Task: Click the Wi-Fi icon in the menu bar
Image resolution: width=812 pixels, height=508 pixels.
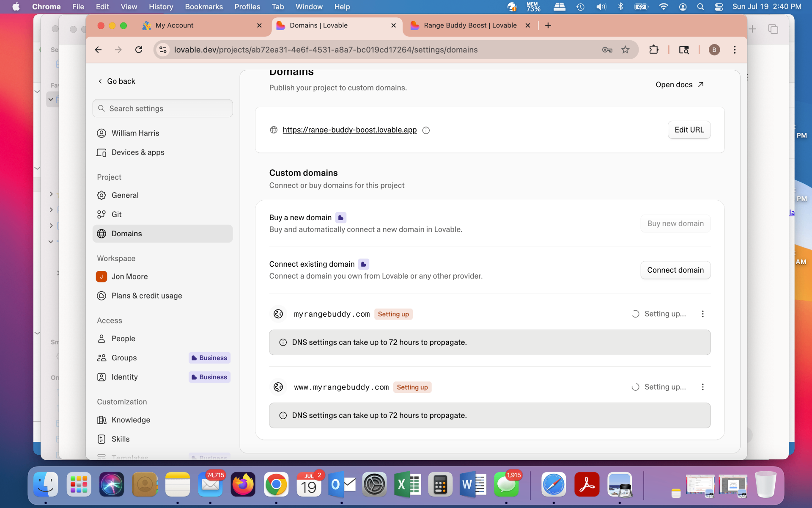Action: (664, 7)
